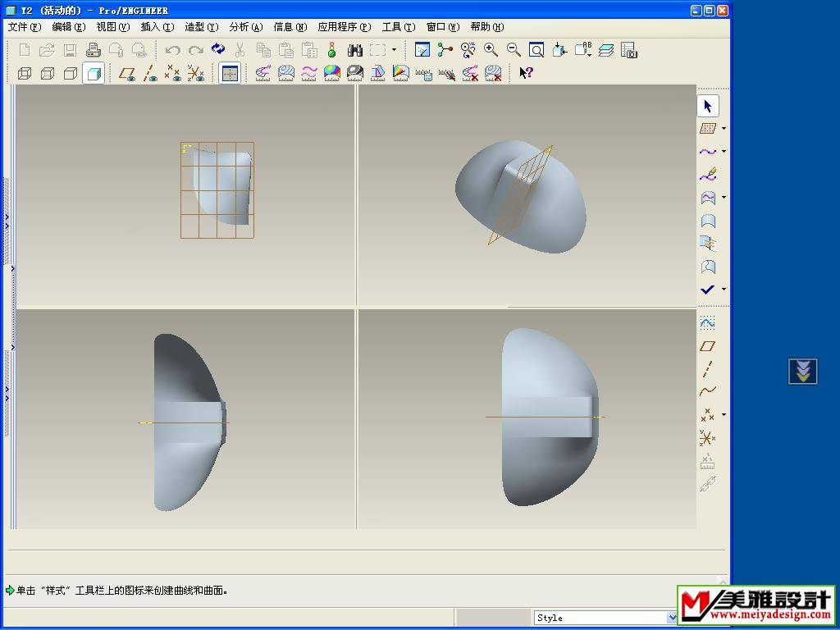840x630 pixels.
Task: Open the 造型(Y) menu
Action: [201, 27]
